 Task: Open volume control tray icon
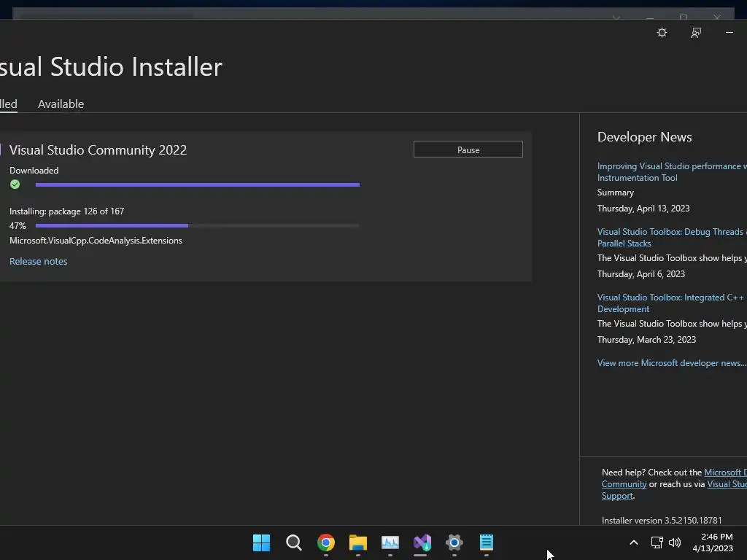tap(675, 542)
